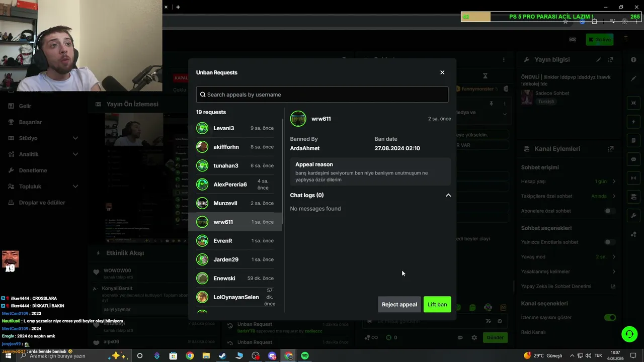Screen dimensions: 644x362
Task: Collapse the Chat logs section
Action: click(448, 195)
